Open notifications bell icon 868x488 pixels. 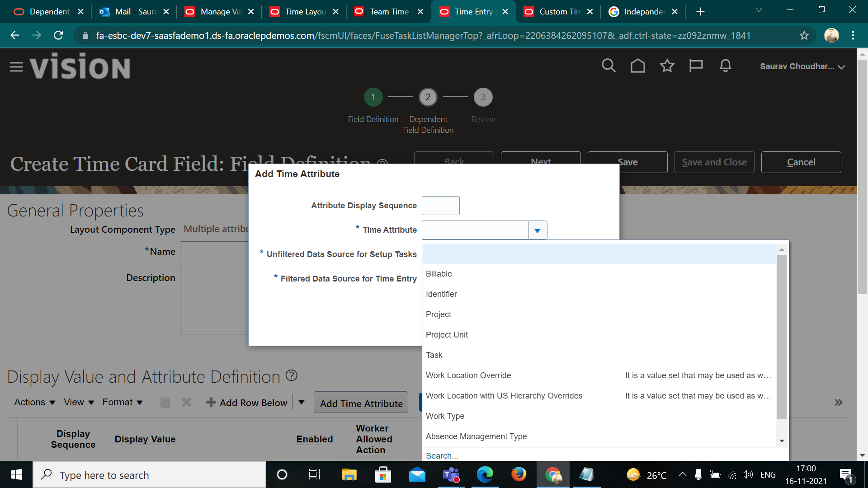[x=726, y=66]
